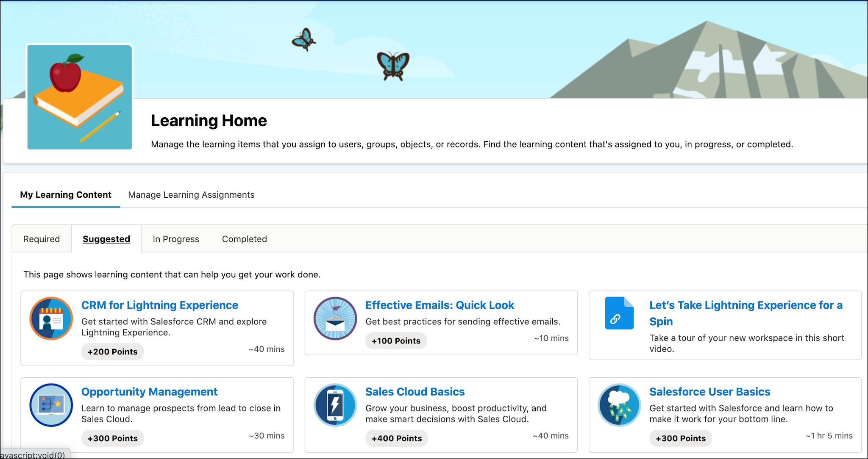Switch to the Required tab
Image resolution: width=868 pixels, height=459 pixels.
(42, 239)
